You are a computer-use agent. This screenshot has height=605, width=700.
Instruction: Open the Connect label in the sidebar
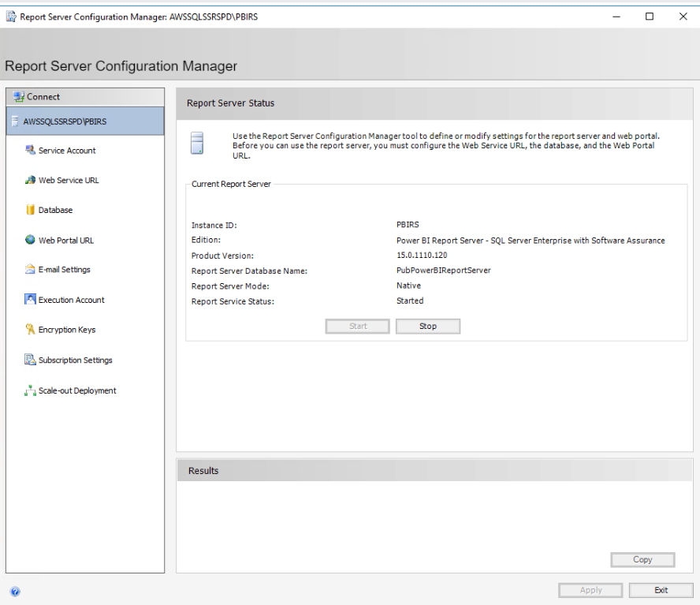pos(43,96)
